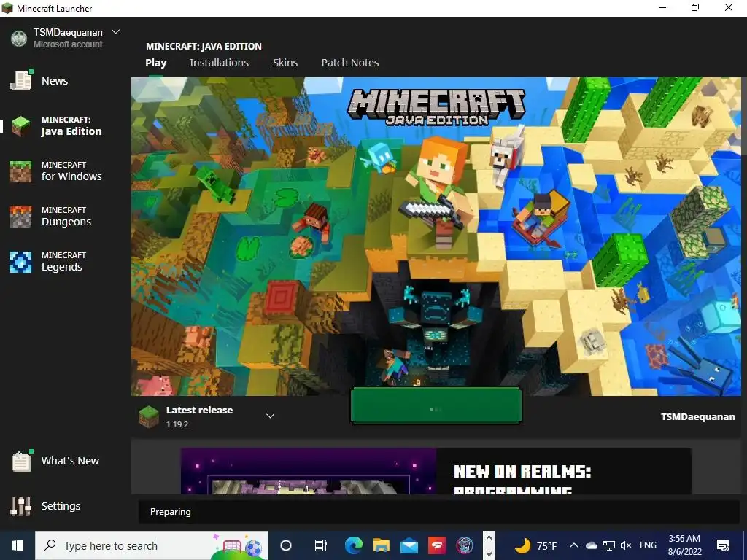Select the Java Edition grass block icon
This screenshot has width=747, height=560.
click(x=21, y=126)
